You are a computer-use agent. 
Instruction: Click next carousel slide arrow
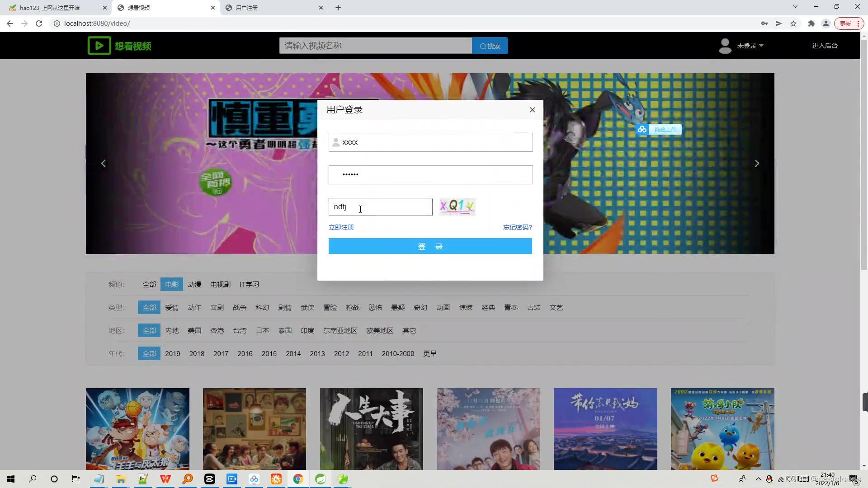pyautogui.click(x=757, y=164)
